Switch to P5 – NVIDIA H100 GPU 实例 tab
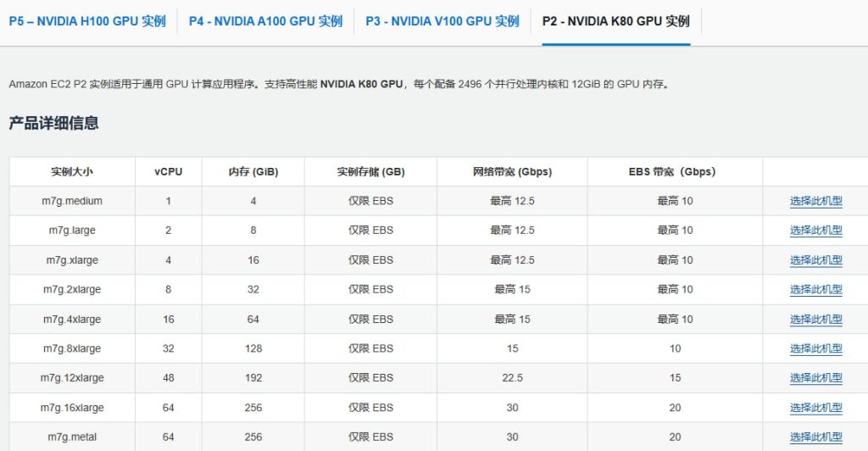 pyautogui.click(x=87, y=21)
